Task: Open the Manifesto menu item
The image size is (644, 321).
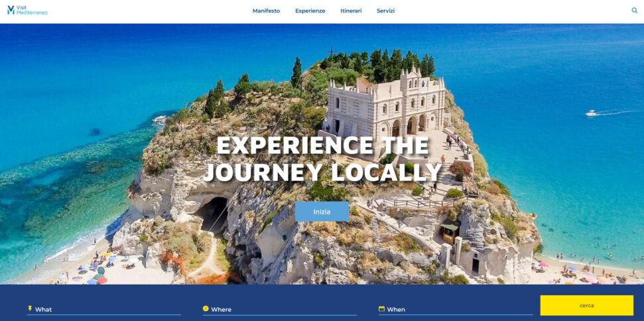Action: (266, 11)
